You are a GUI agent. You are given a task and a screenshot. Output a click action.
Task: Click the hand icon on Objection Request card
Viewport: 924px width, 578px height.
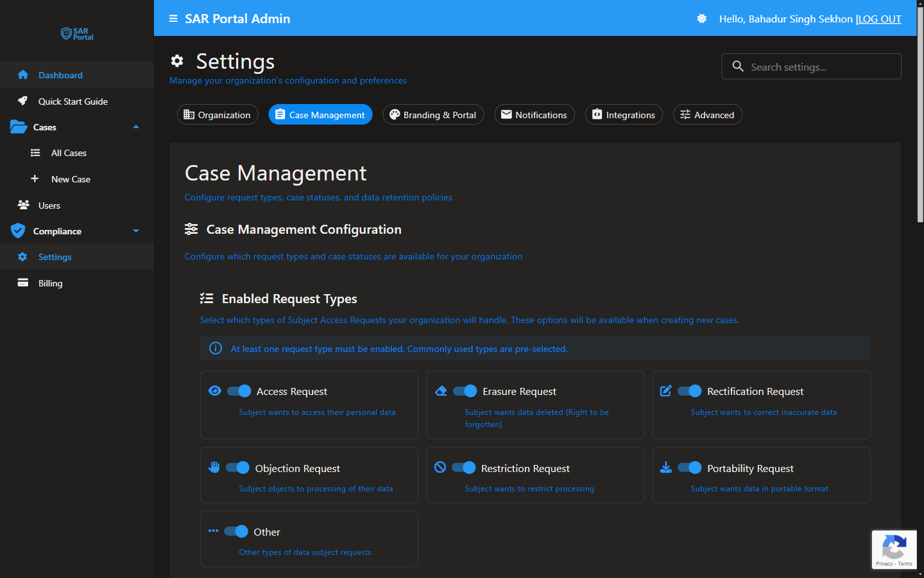(x=214, y=468)
